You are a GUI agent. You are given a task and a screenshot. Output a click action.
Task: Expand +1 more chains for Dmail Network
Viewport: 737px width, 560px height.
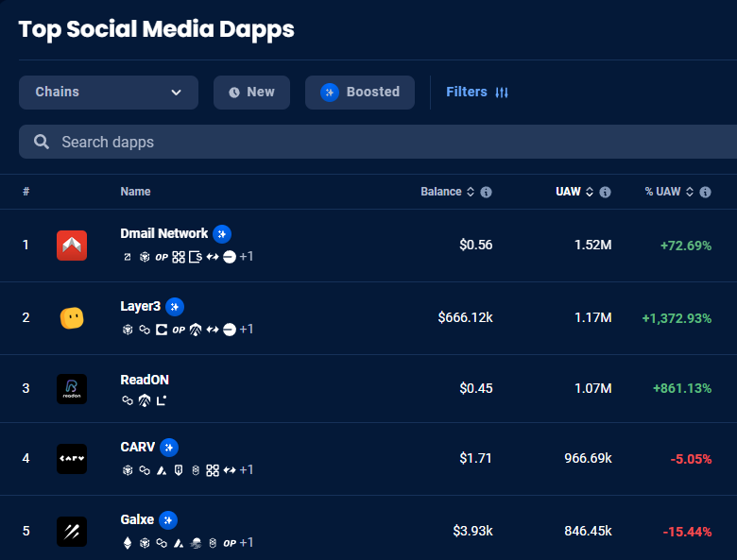[247, 257]
